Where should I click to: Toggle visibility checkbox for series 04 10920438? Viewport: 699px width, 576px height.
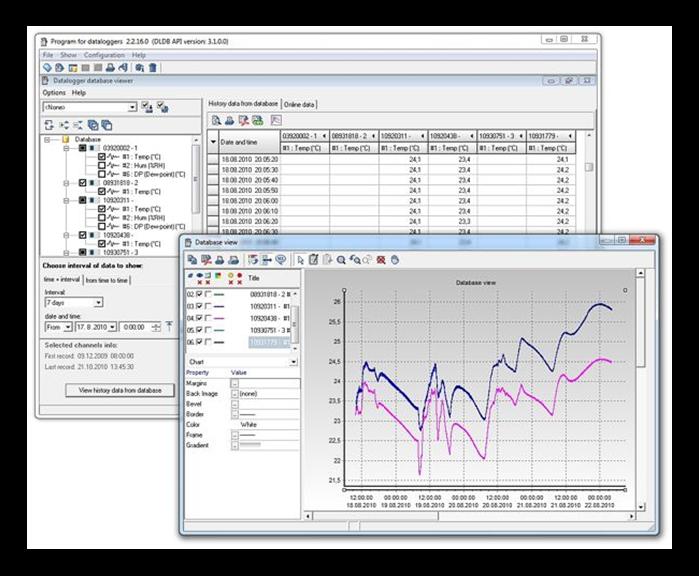point(199,318)
